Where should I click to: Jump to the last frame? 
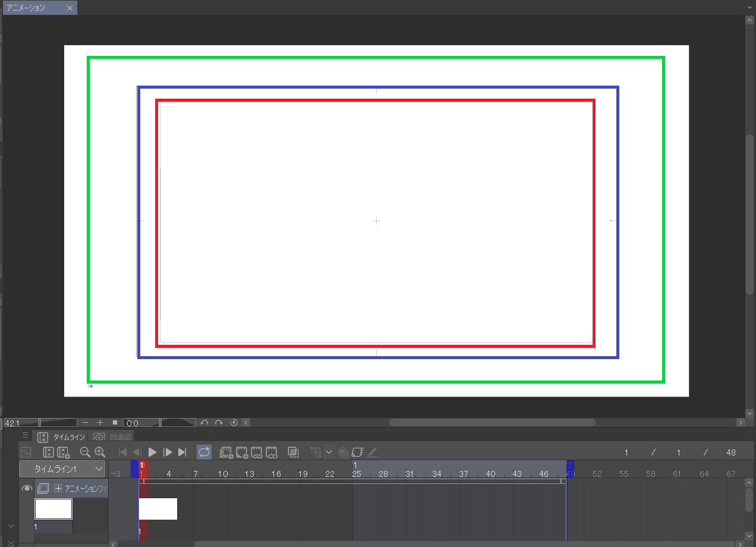[x=182, y=452]
